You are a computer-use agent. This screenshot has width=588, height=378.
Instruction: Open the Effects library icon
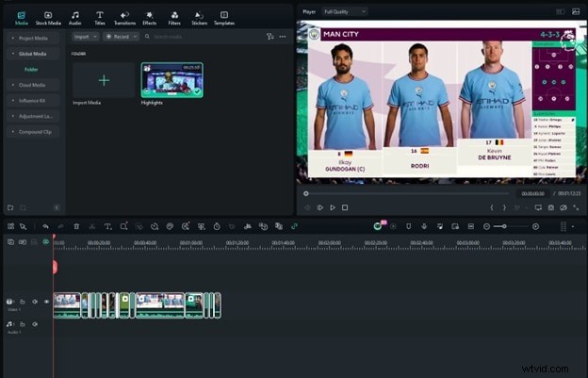[149, 17]
